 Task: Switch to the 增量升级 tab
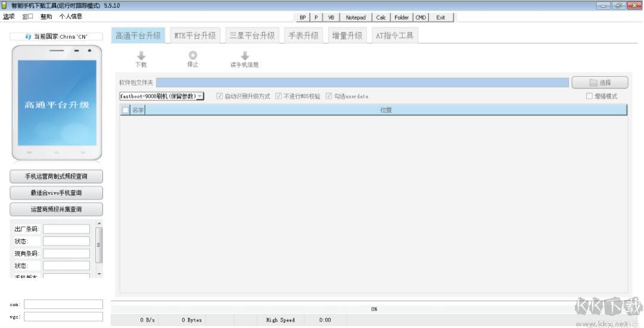point(347,35)
